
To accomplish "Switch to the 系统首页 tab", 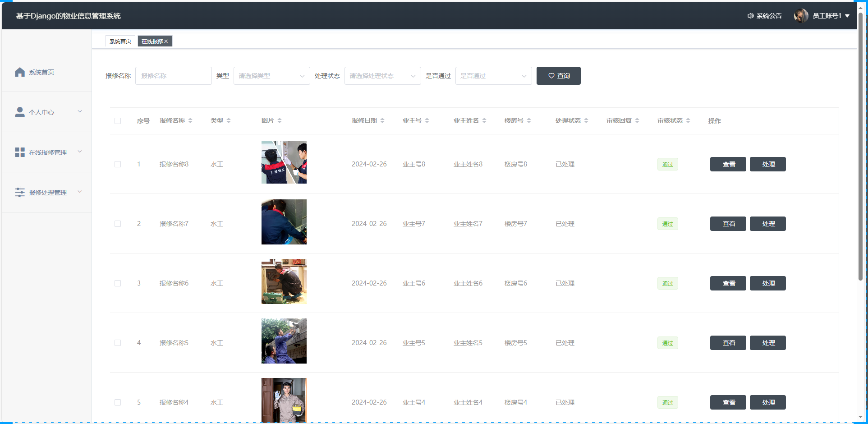I will 120,41.
